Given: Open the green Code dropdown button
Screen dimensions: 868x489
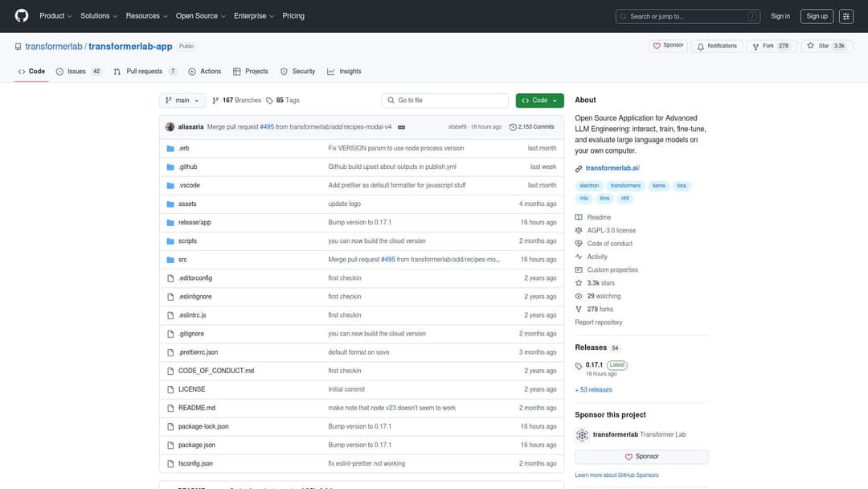Looking at the screenshot, I should pos(540,101).
